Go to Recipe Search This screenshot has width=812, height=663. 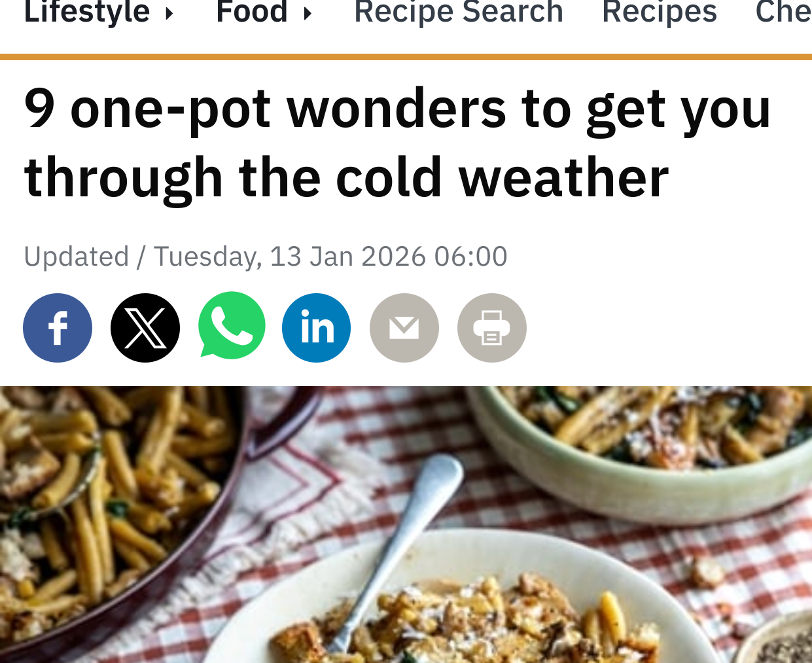click(459, 12)
